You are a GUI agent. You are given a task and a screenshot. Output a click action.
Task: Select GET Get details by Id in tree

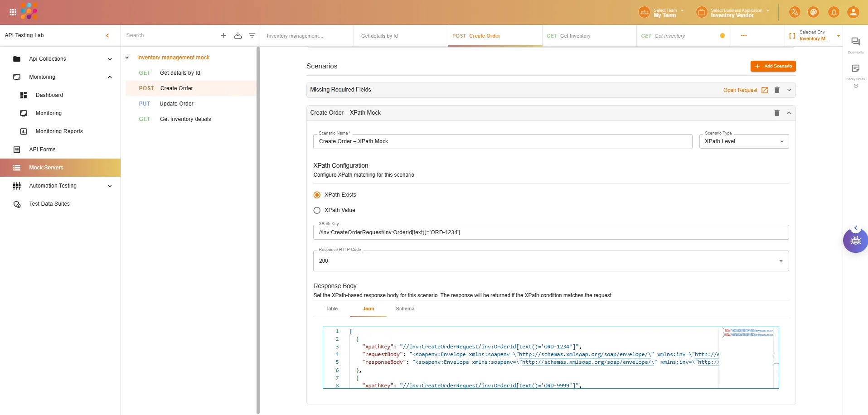coord(190,73)
